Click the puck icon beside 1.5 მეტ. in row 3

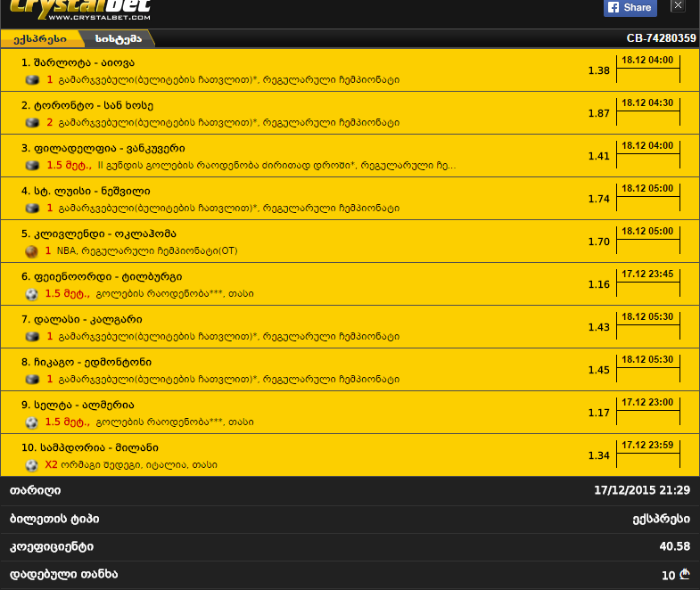click(x=32, y=166)
